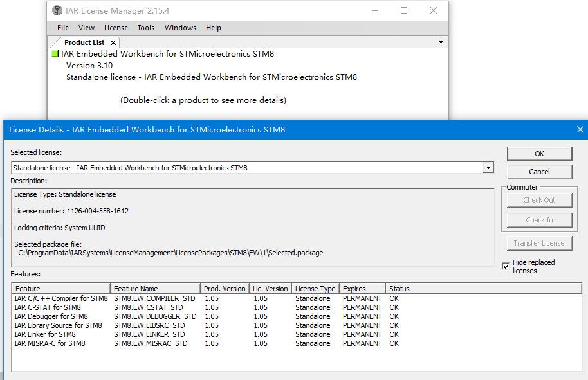588x380 pixels.
Task: Click feature name STM8.EW.DEBUGGER_STD
Action: 155,316
